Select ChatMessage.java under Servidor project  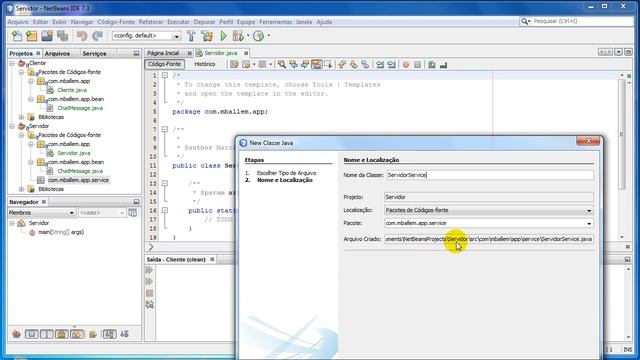[80, 171]
